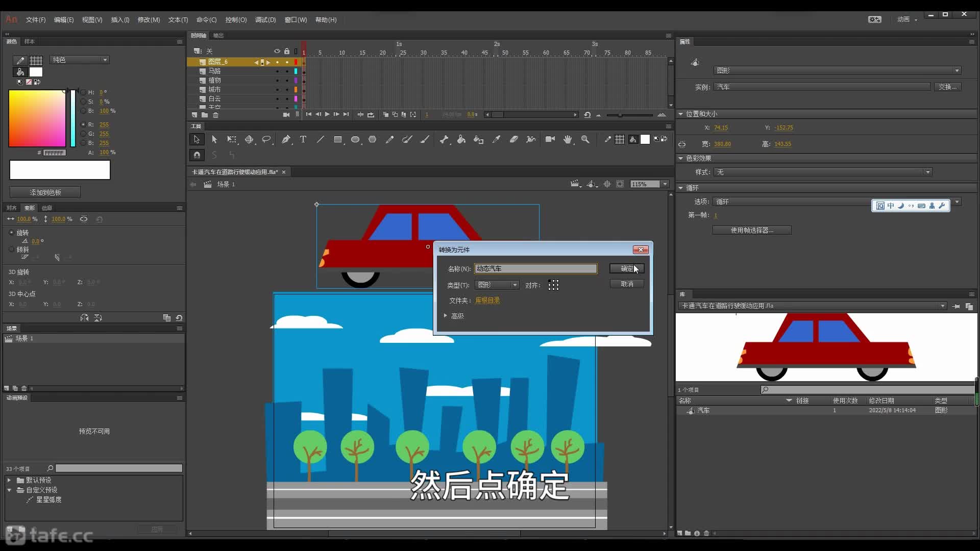The height and width of the screenshot is (551, 980).
Task: Open the 文件(F) menu
Action: (x=36, y=20)
